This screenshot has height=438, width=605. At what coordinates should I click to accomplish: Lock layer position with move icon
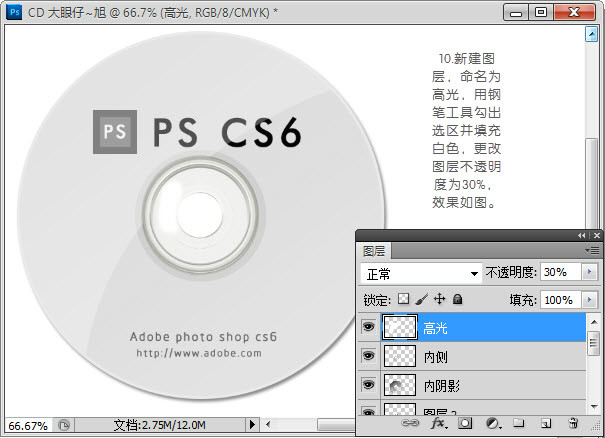pos(439,299)
